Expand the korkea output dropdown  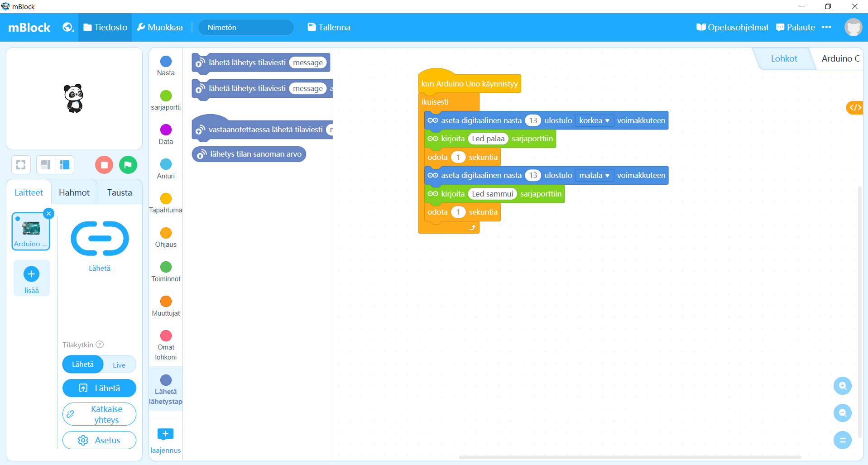point(594,120)
